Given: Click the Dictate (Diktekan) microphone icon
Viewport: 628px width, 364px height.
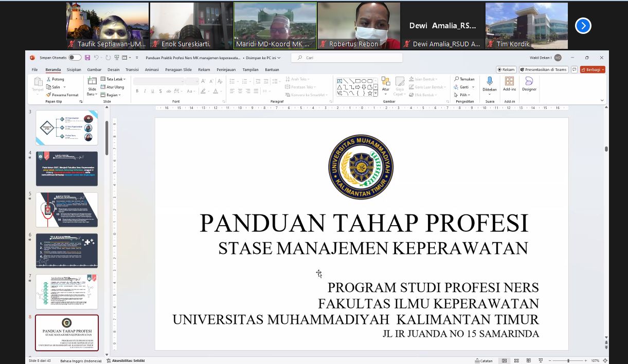Looking at the screenshot, I should tap(490, 81).
